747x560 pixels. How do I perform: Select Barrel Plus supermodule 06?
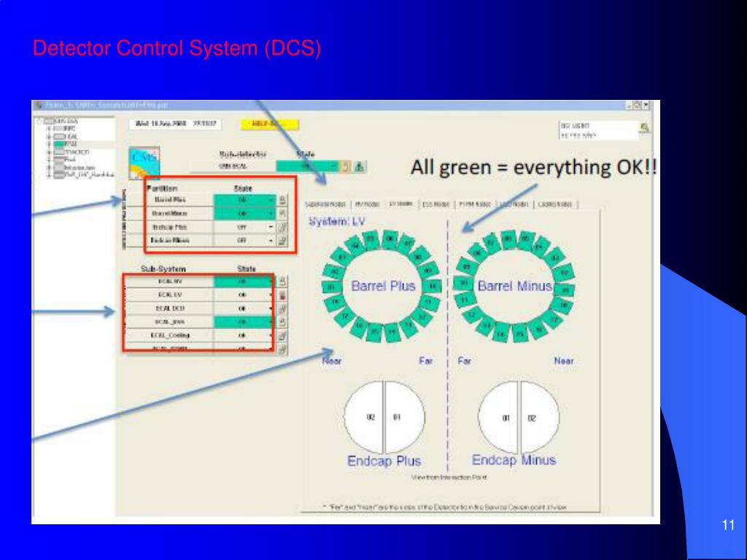pos(390,238)
